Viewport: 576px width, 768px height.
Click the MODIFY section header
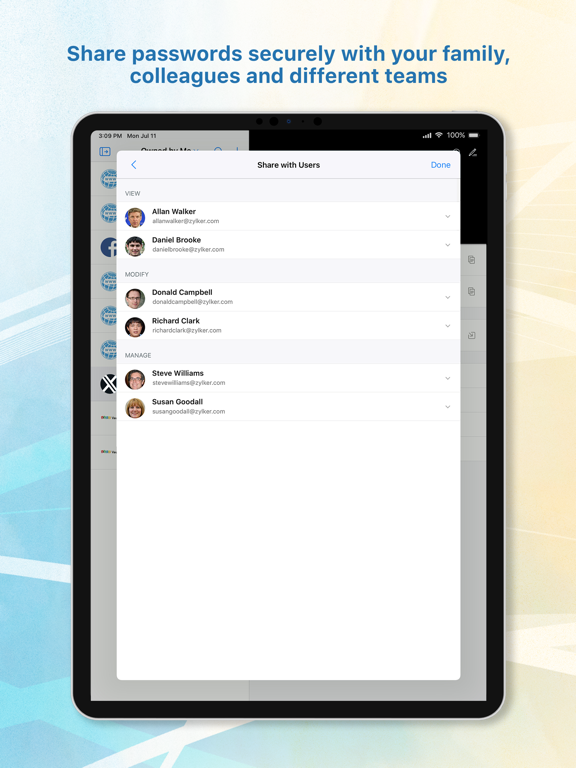point(137,274)
